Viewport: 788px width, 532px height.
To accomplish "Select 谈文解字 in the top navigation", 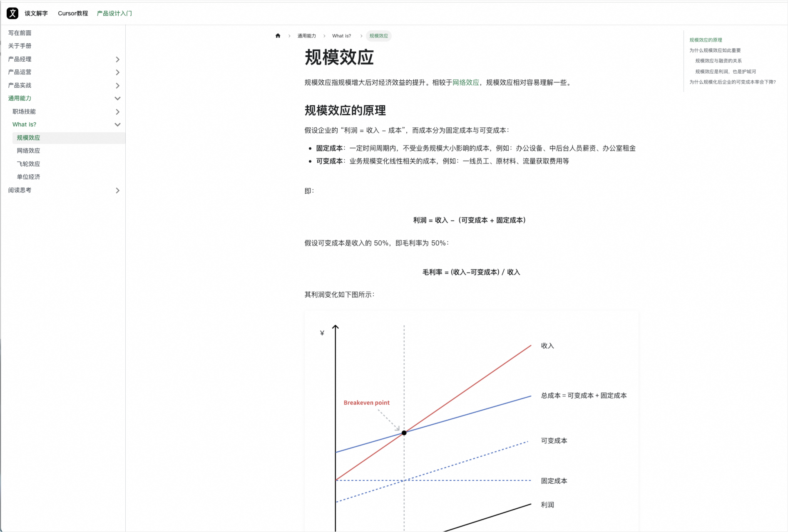I will point(36,13).
